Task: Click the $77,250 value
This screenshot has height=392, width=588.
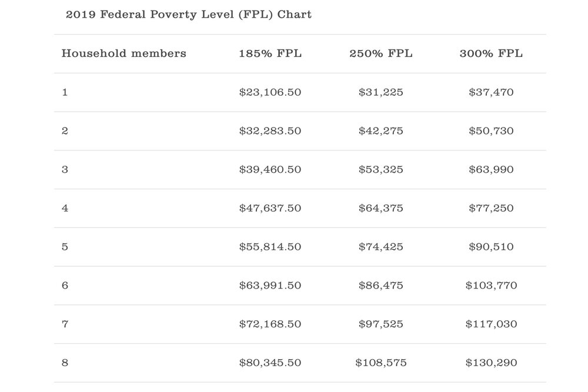Action: tap(491, 208)
